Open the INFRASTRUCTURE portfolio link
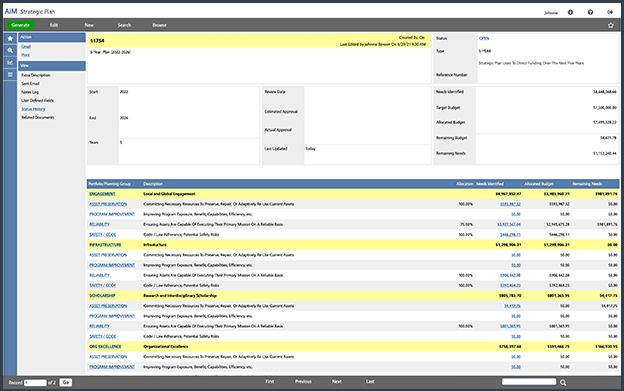This screenshot has width=624, height=391. coord(105,245)
